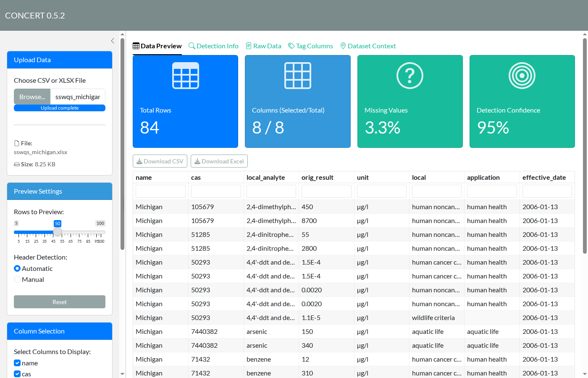Screen dimensions: 588x378
Task: Click the Data Preview tab table icon
Action: click(x=136, y=46)
